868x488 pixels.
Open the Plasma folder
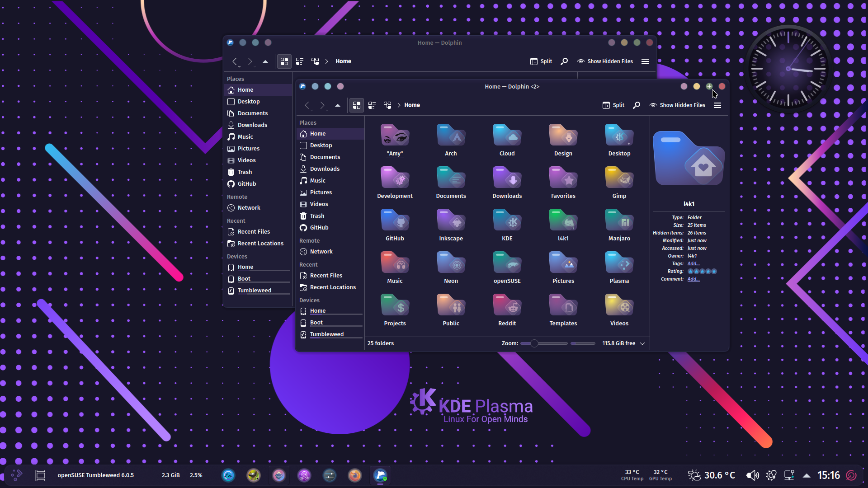click(619, 267)
